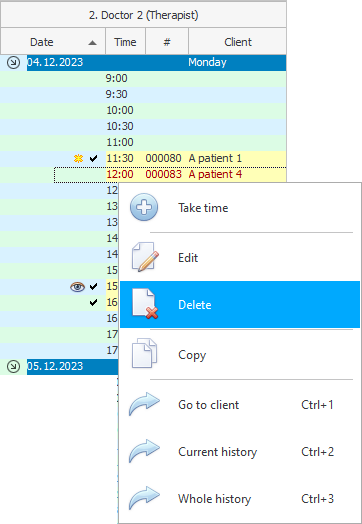Click the arrow icon beside Whole history
This screenshot has height=524, width=362.
click(144, 498)
